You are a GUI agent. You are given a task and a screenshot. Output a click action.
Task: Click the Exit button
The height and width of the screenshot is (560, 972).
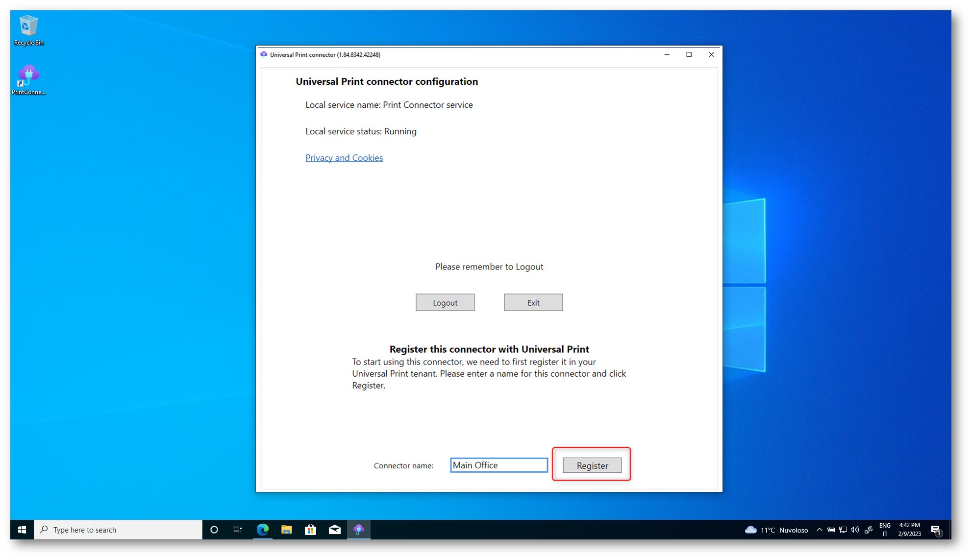[x=533, y=302]
